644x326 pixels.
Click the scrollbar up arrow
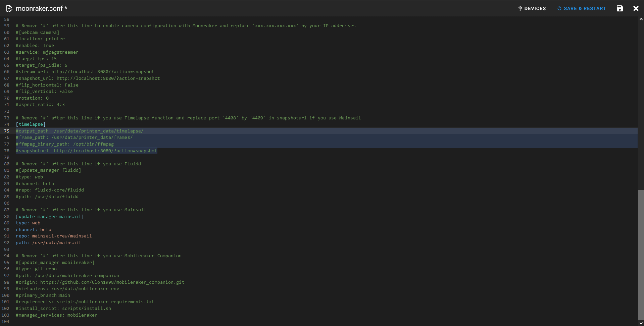(641, 19)
